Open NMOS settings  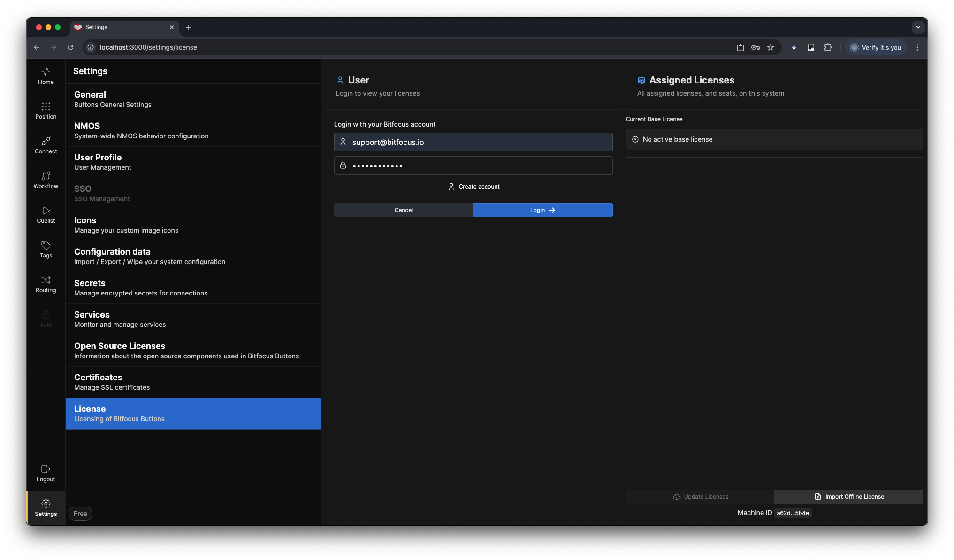[193, 131]
